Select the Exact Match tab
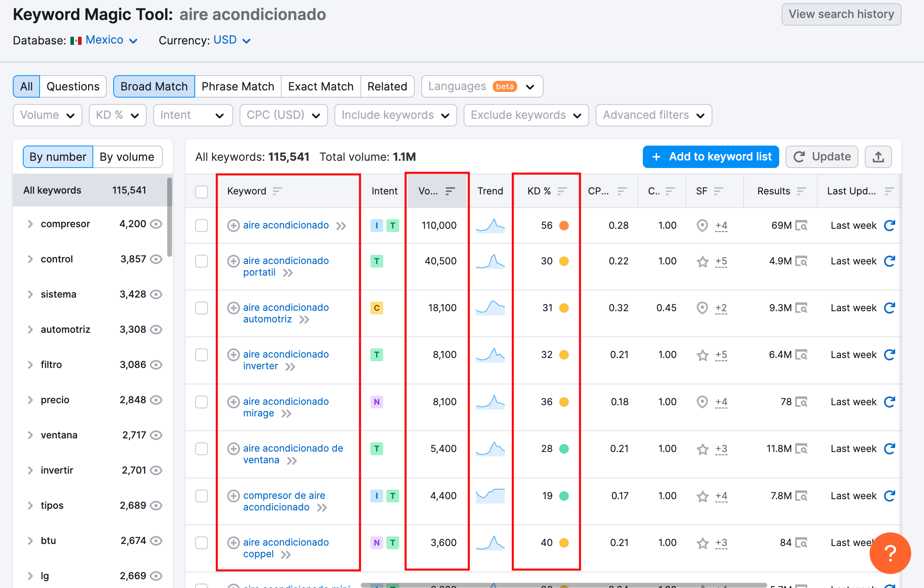 (321, 86)
